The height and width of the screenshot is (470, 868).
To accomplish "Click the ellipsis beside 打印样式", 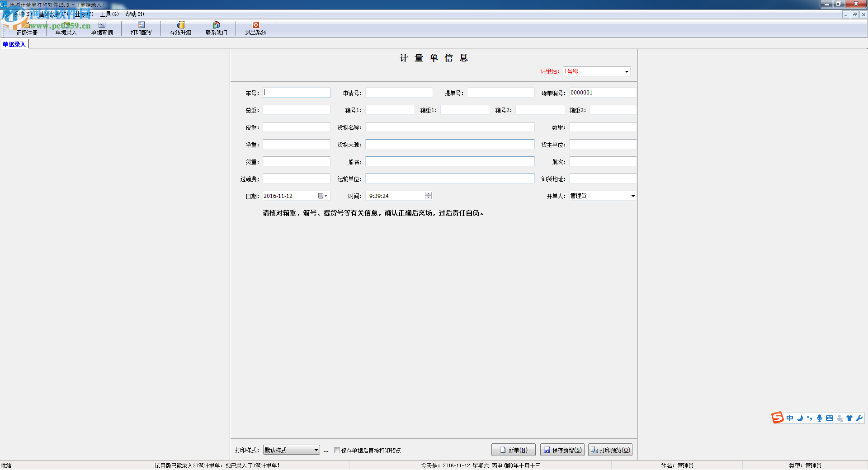I will (326, 451).
